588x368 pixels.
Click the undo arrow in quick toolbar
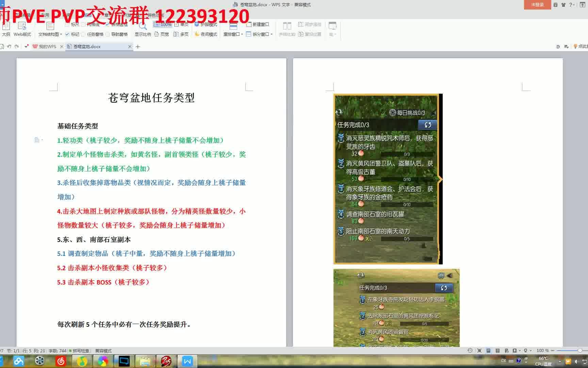coord(9,46)
